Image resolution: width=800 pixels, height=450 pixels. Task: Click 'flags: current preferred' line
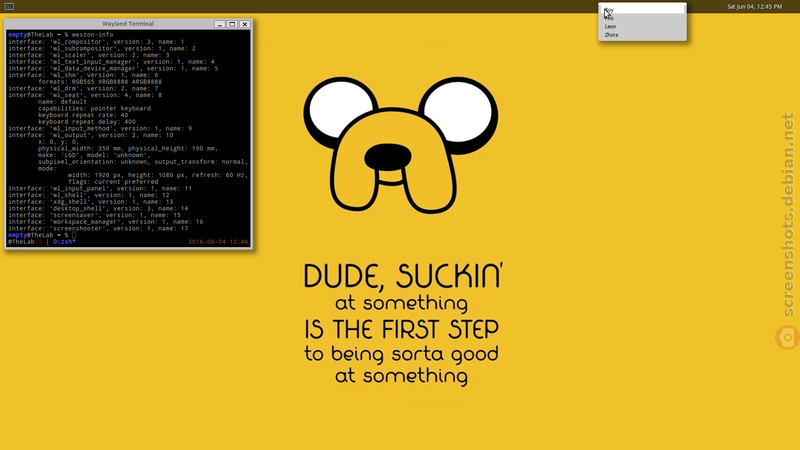(x=113, y=181)
